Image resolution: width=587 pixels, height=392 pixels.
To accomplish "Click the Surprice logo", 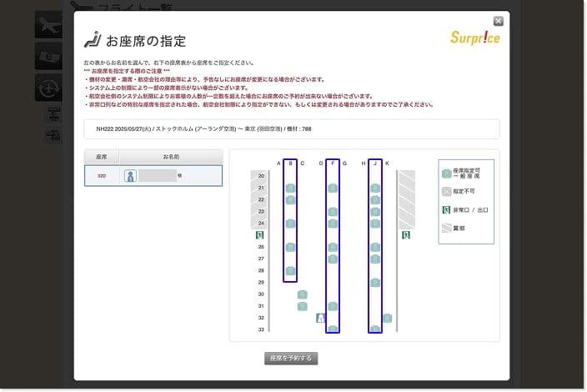I will click(474, 38).
